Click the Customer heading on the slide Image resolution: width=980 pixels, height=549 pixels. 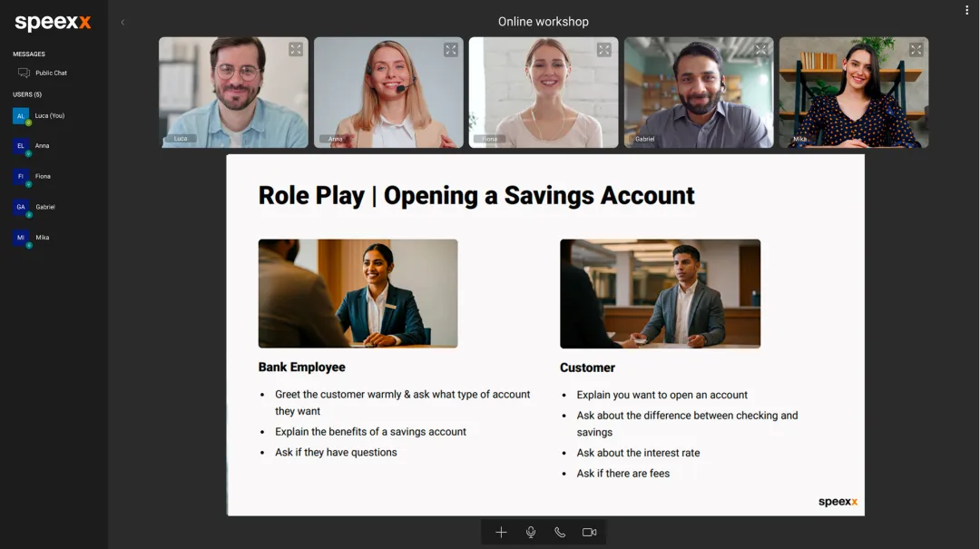(587, 368)
